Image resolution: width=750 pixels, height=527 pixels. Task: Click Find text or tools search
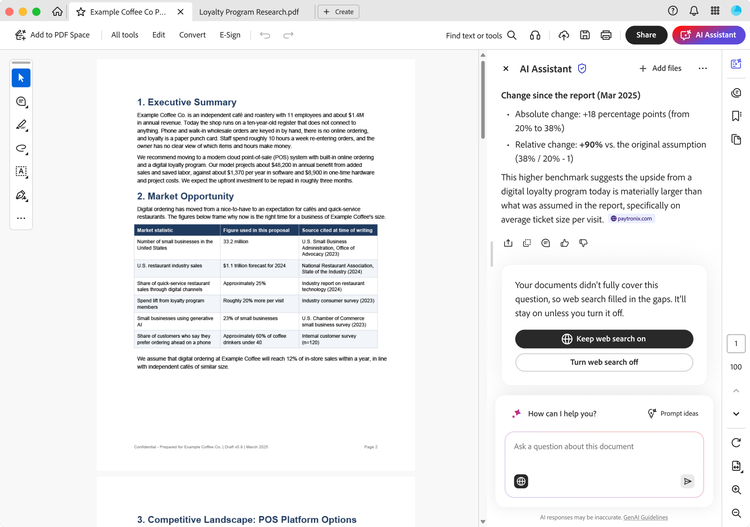click(x=481, y=35)
